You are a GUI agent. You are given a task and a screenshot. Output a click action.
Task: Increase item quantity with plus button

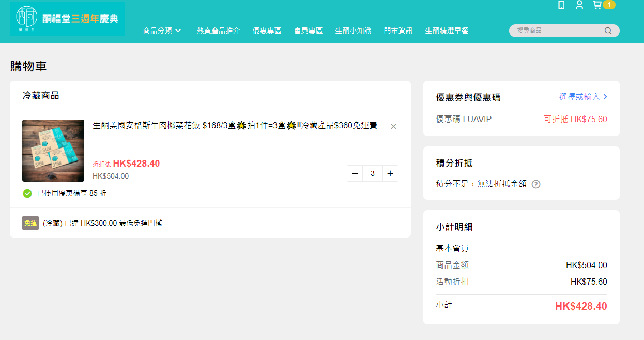(x=390, y=173)
